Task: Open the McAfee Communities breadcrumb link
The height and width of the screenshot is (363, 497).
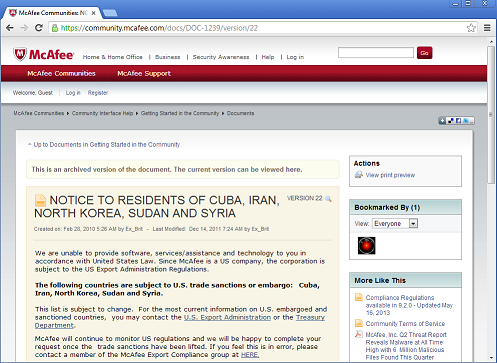Action: click(39, 113)
